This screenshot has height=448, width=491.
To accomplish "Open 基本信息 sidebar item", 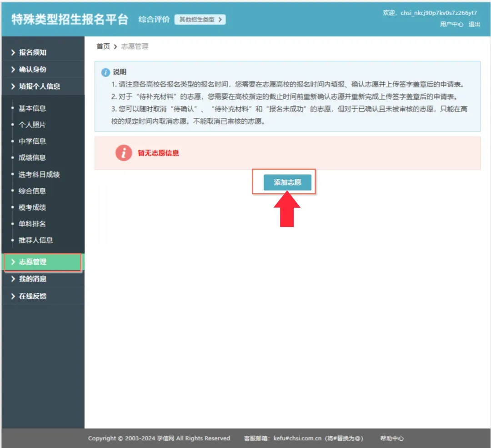I will tap(32, 108).
